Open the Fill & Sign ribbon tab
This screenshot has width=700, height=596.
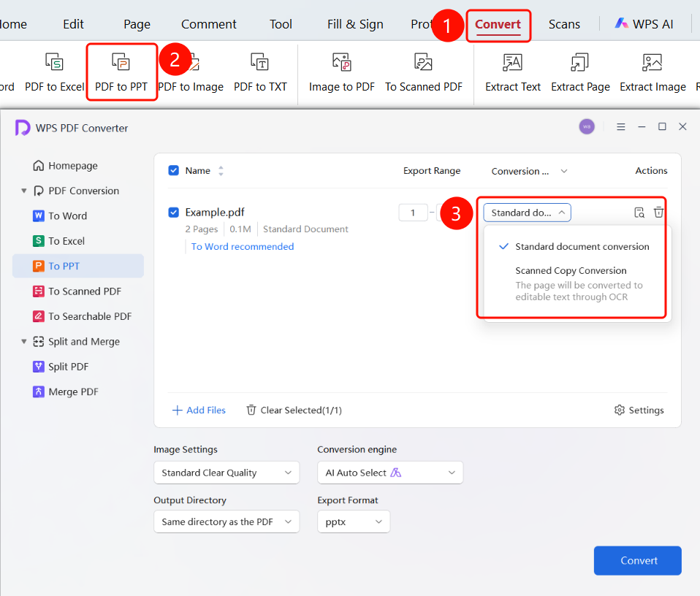pyautogui.click(x=355, y=25)
